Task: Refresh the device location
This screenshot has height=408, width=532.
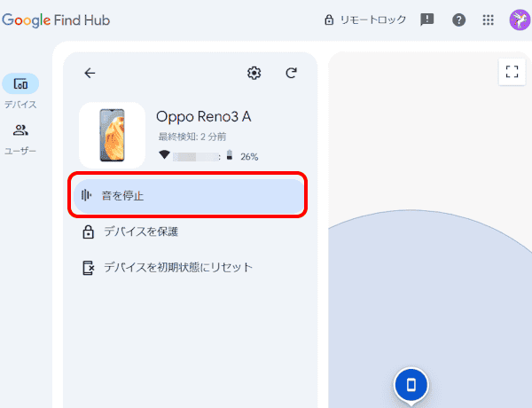Action: click(x=291, y=74)
